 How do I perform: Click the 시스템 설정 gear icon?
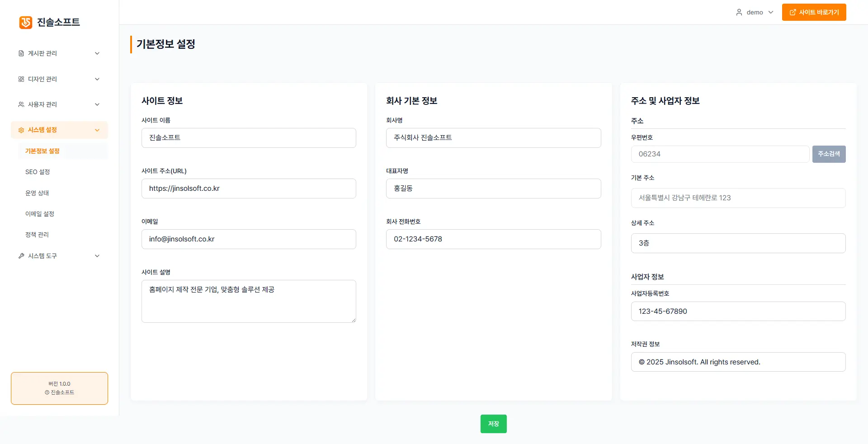click(21, 130)
